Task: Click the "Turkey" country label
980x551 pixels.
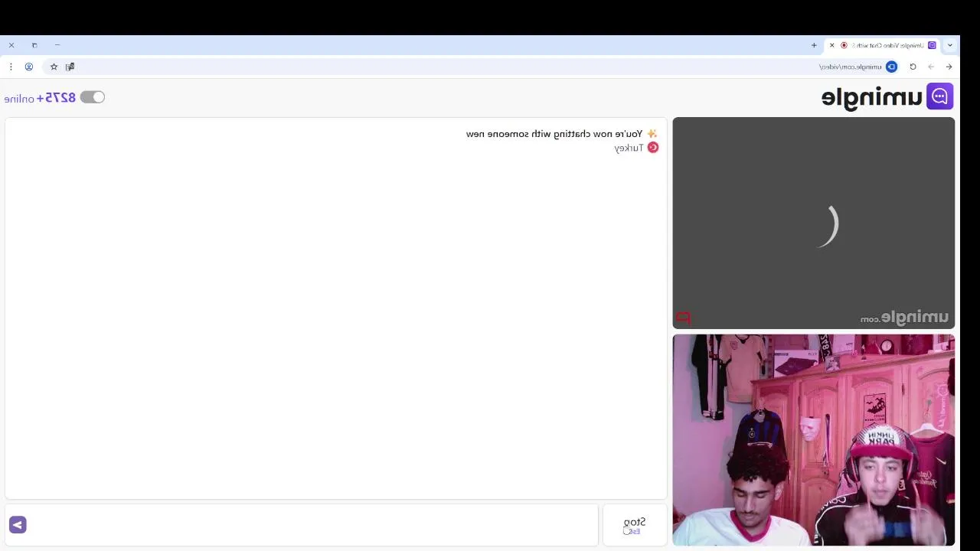Action: coord(629,148)
